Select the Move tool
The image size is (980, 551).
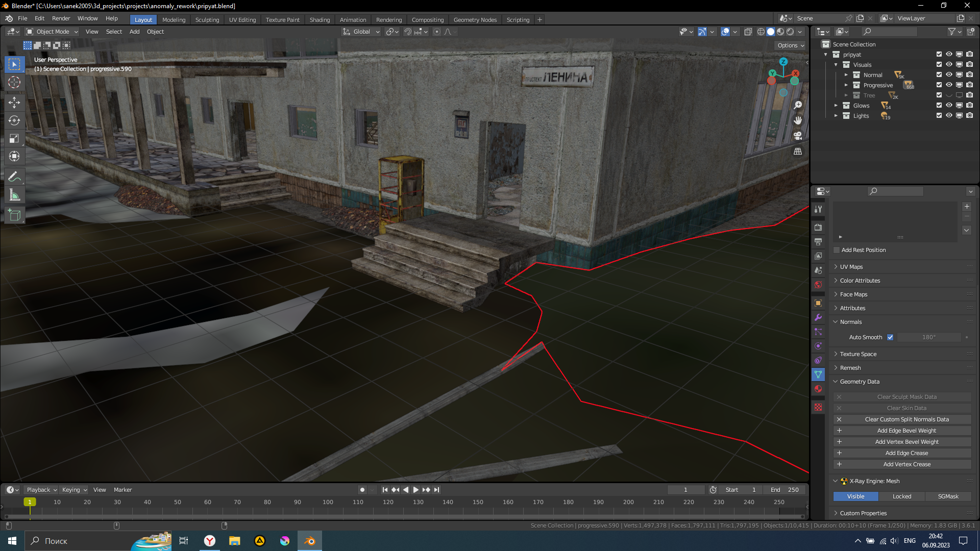pos(14,103)
